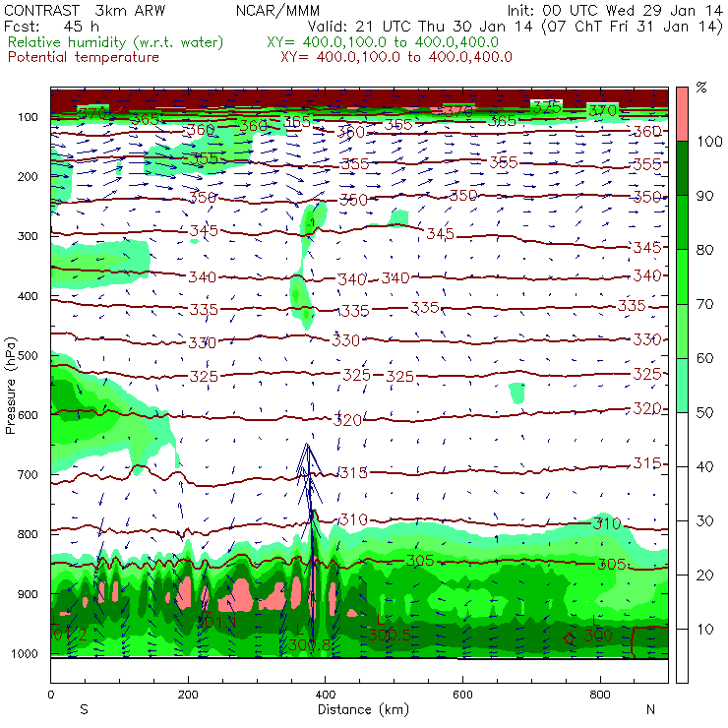Click the "Distance (km)" axis title
Image resolution: width=728 pixels, height=728 pixels.
click(363, 709)
